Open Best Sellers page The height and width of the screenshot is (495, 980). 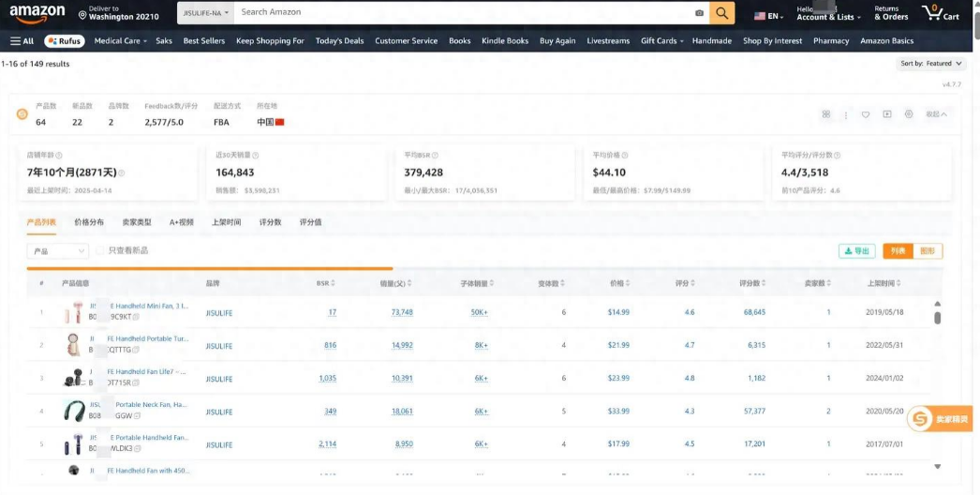click(203, 41)
